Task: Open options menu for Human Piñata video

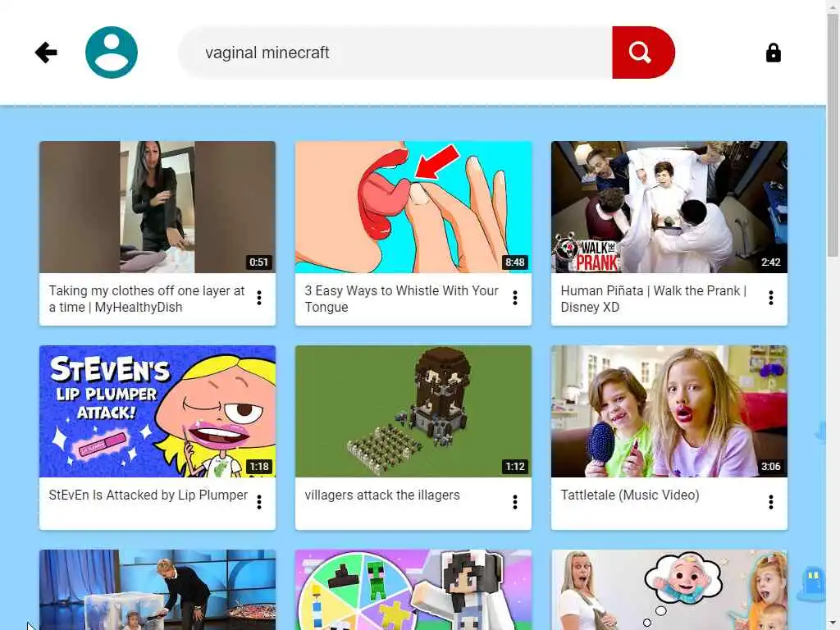Action: pos(771,298)
